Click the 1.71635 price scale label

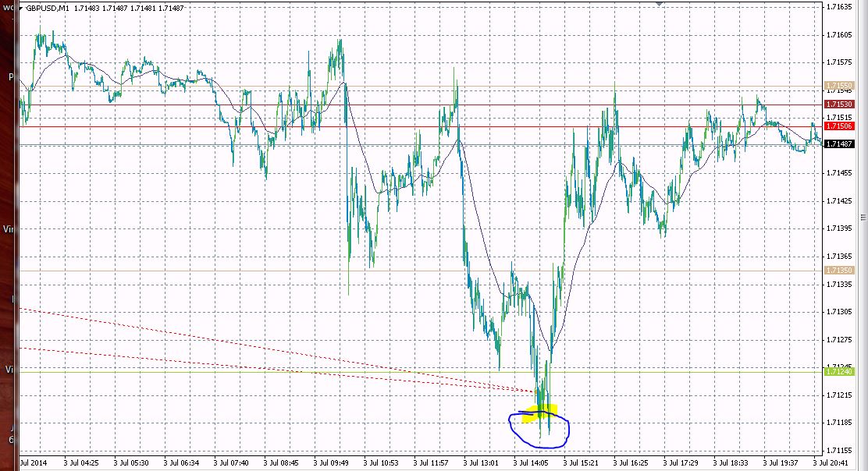pyautogui.click(x=839, y=7)
